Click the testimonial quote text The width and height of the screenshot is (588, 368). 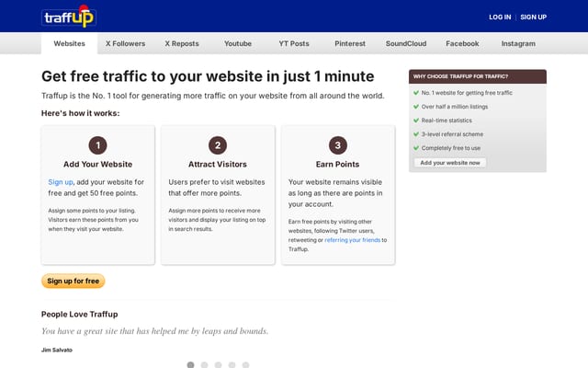point(155,331)
